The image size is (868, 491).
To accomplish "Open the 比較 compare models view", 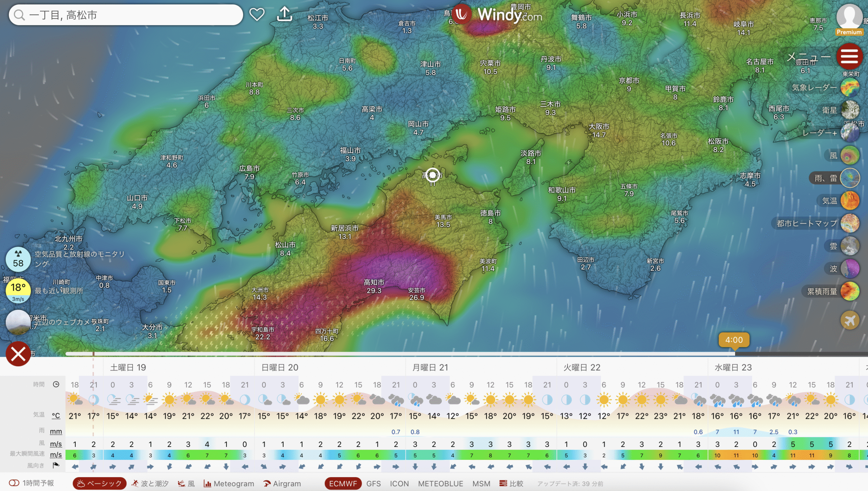I will (512, 484).
